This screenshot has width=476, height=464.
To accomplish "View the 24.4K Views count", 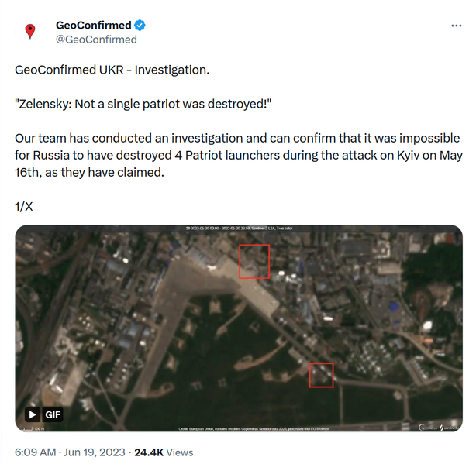I will tap(164, 452).
